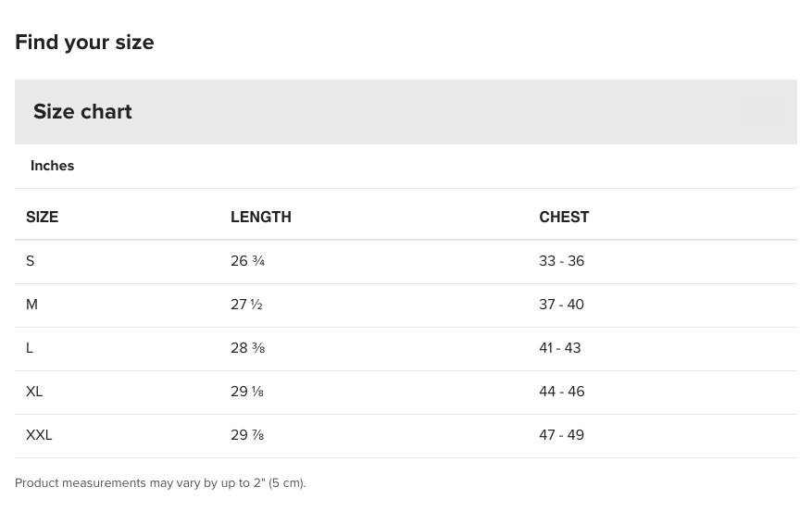Click the product measurements disclaimer text

160,483
